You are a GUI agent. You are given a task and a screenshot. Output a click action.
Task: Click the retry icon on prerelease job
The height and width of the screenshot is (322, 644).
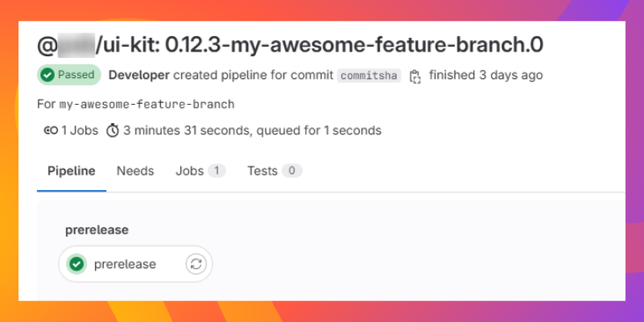click(196, 264)
